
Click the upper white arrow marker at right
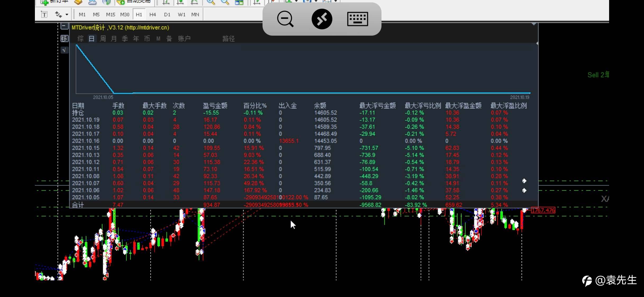tap(524, 181)
